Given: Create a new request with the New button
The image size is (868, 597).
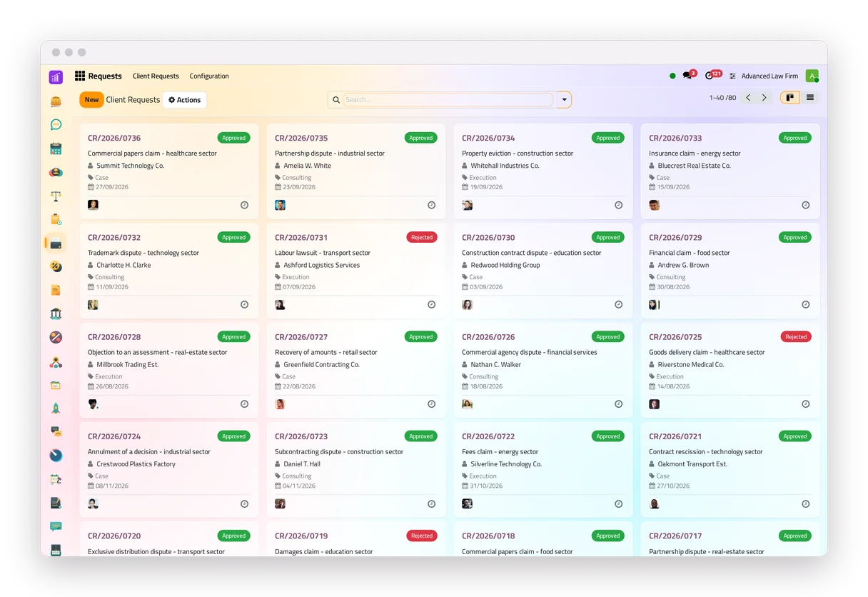Looking at the screenshot, I should (x=91, y=100).
